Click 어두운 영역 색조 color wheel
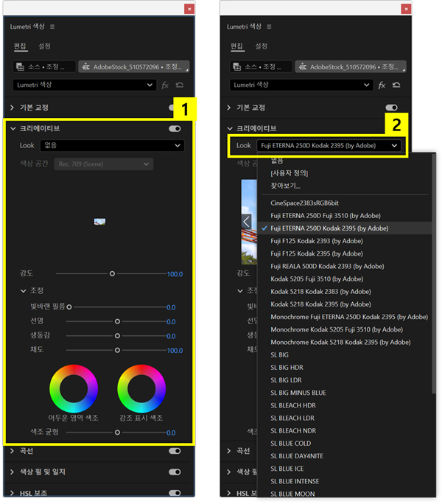 74,388
